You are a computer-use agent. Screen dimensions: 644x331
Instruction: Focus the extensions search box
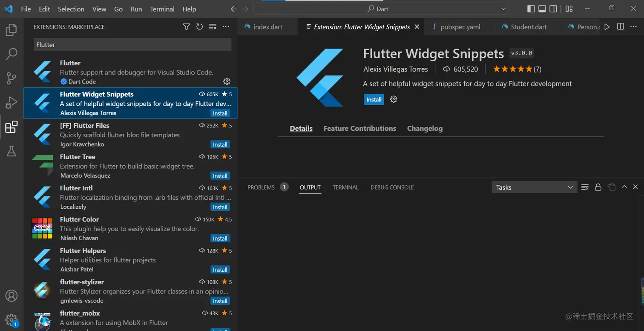point(132,45)
